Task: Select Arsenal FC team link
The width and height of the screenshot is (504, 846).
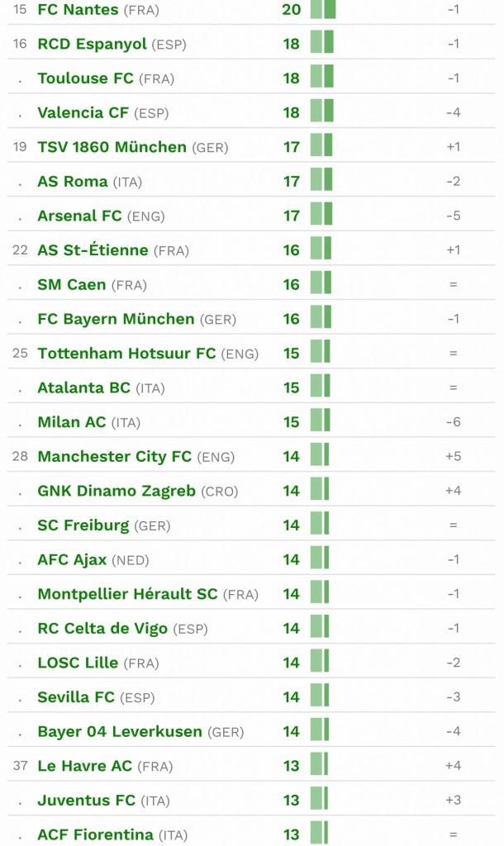Action: point(79,216)
